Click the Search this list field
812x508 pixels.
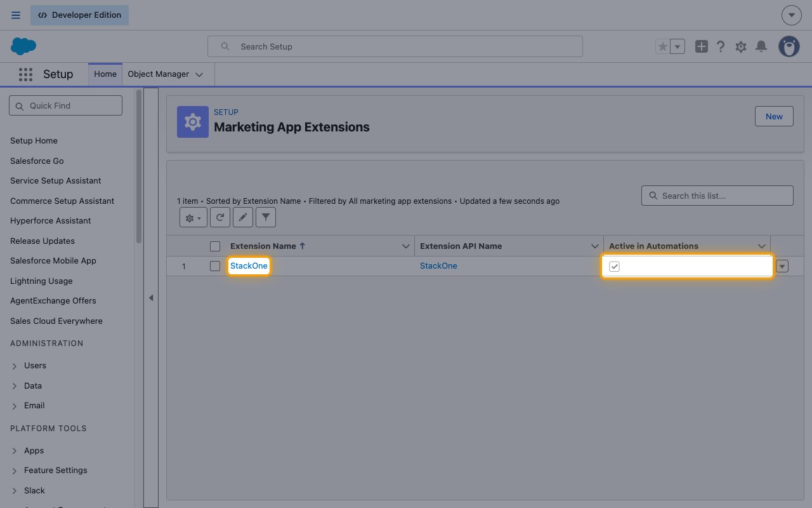point(717,196)
